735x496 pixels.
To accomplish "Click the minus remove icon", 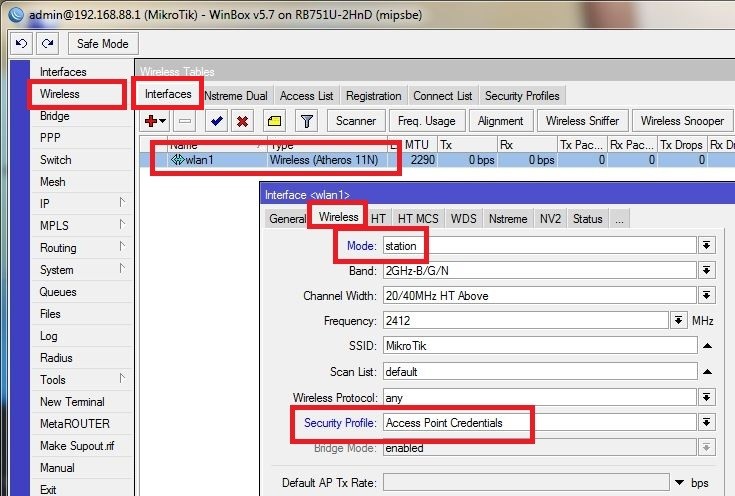I will [185, 121].
